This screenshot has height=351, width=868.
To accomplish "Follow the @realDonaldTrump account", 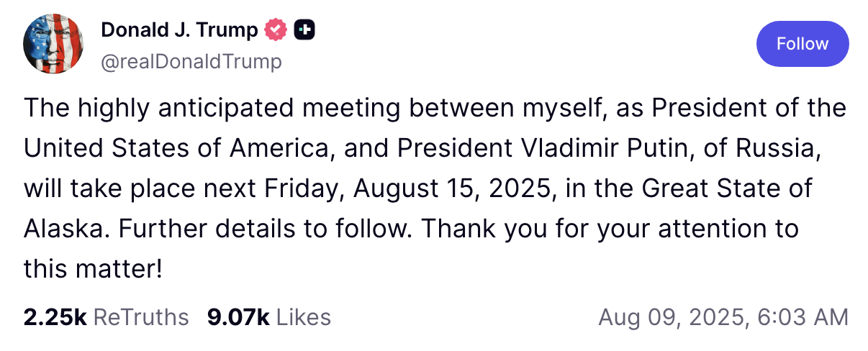I will point(803,44).
